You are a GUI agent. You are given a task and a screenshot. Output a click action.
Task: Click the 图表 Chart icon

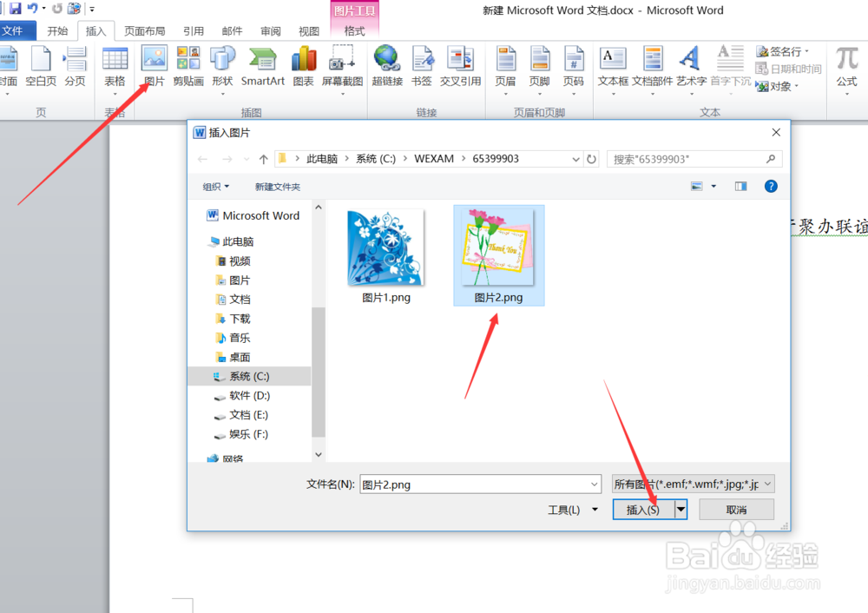[303, 63]
